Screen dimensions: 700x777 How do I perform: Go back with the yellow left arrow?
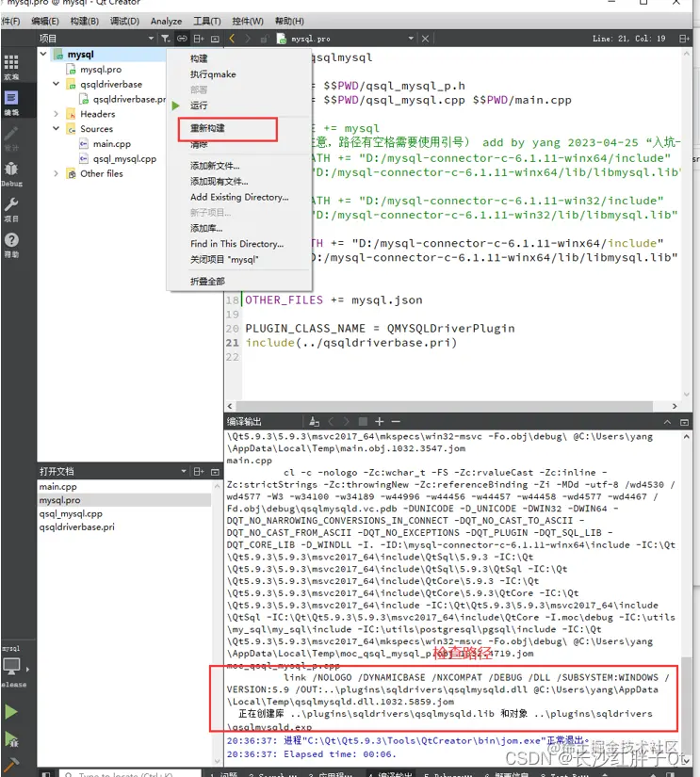232,39
